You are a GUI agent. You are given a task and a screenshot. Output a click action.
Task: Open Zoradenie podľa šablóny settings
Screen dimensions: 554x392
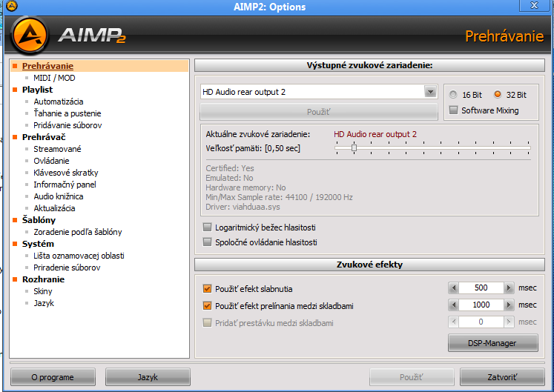[78, 232]
